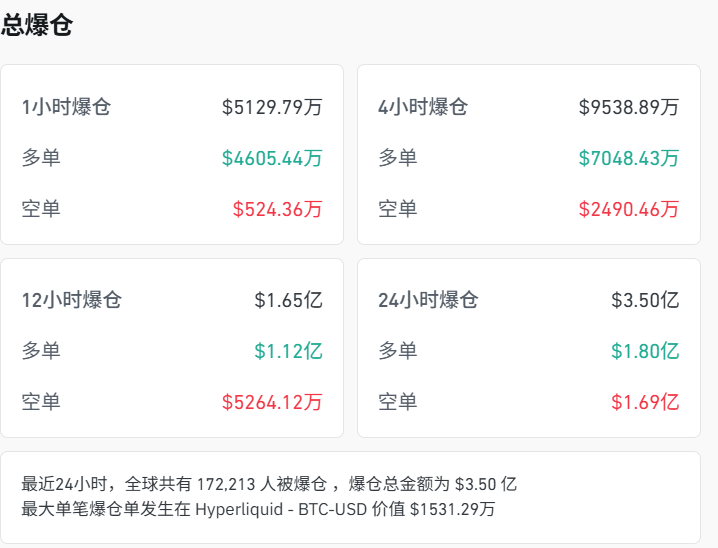Click the green long value $7048.43万
Viewport: 718px width, 548px height.
tap(628, 158)
